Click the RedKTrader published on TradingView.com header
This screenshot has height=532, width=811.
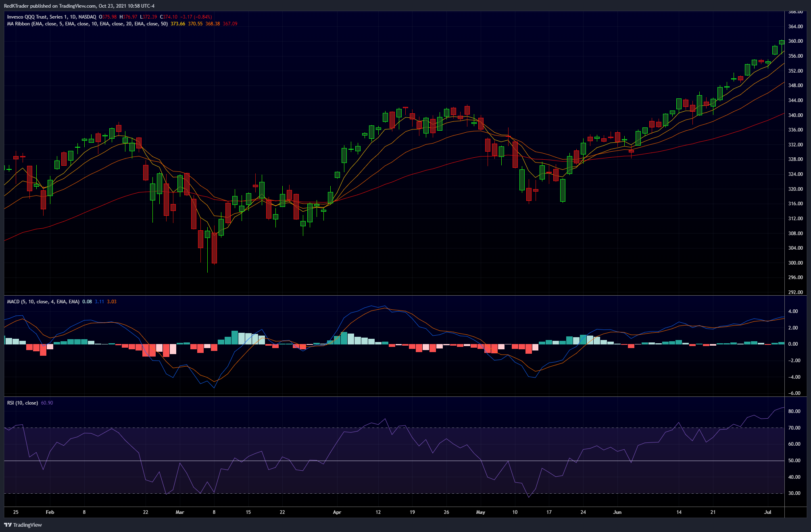[79, 6]
